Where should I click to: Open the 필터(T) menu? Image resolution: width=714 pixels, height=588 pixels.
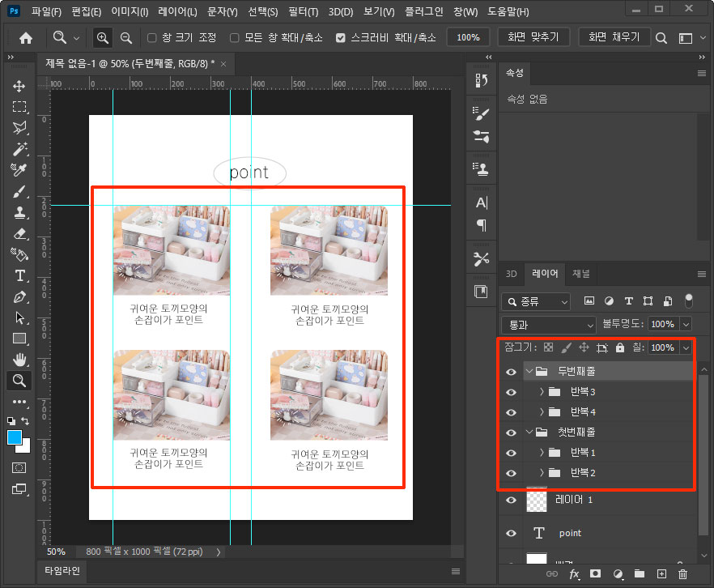[x=304, y=12]
